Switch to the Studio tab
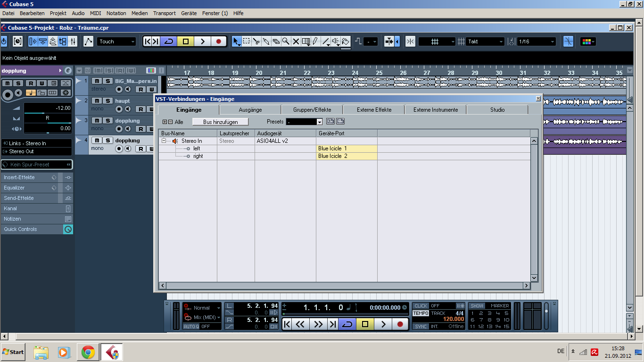This screenshot has height=362, width=644. pyautogui.click(x=497, y=110)
